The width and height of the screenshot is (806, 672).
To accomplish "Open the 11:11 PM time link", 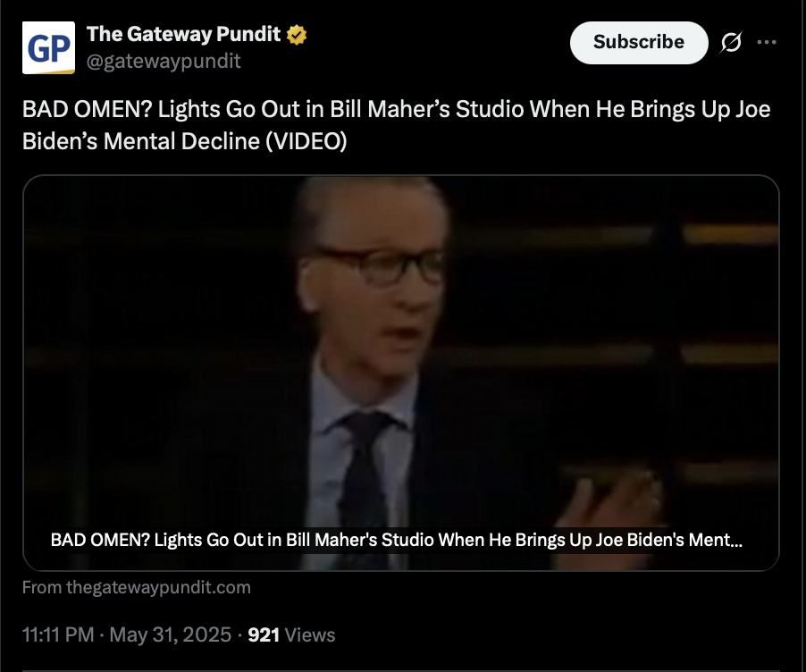I will 58,635.
